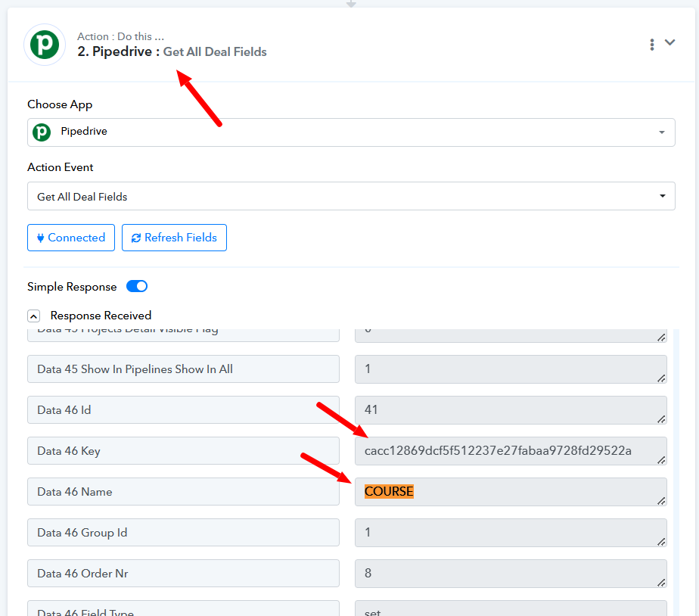This screenshot has width=699, height=616.
Task: Click the Data 46 Id label field
Action: (x=183, y=410)
